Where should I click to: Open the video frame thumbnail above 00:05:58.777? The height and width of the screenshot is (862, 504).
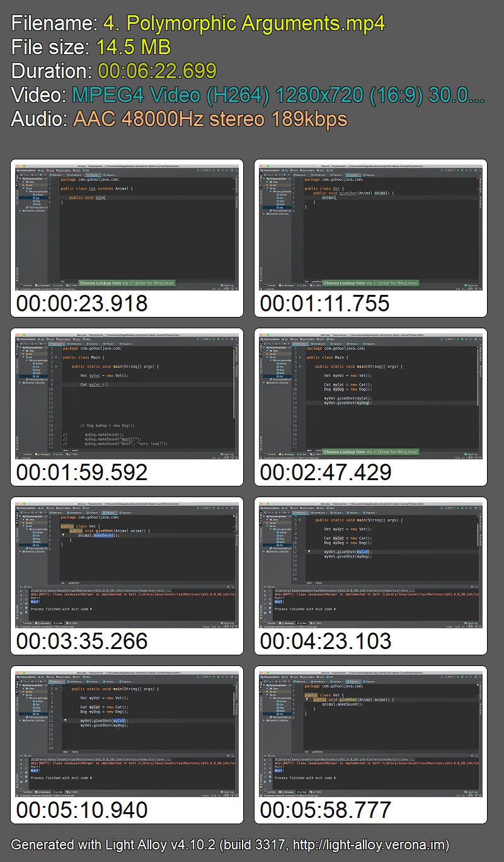click(370, 733)
